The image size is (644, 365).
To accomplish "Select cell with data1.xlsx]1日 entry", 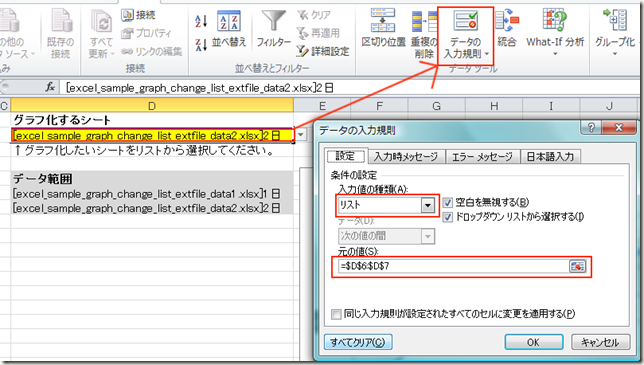I will point(152,193).
